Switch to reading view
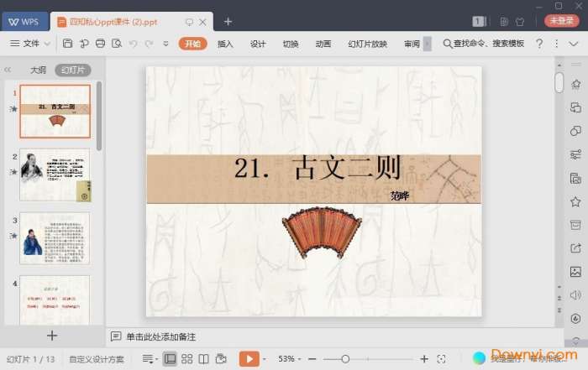The image size is (588, 370). pyautogui.click(x=203, y=359)
